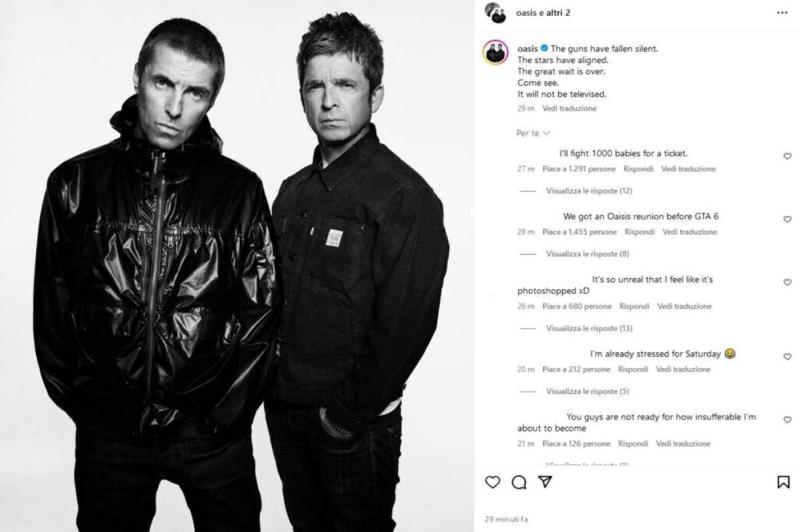Open the 'Per te' comment sorting dropdown
This screenshot has width=798, height=532.
click(x=533, y=134)
